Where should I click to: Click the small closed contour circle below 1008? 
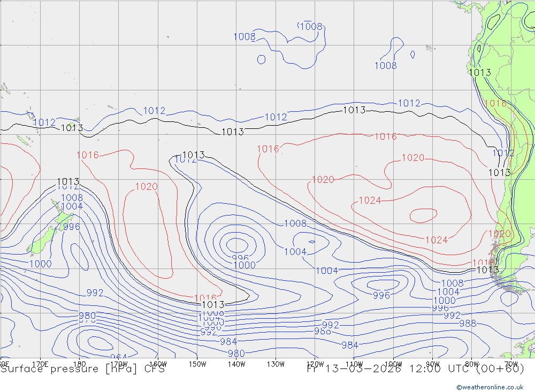point(262,59)
